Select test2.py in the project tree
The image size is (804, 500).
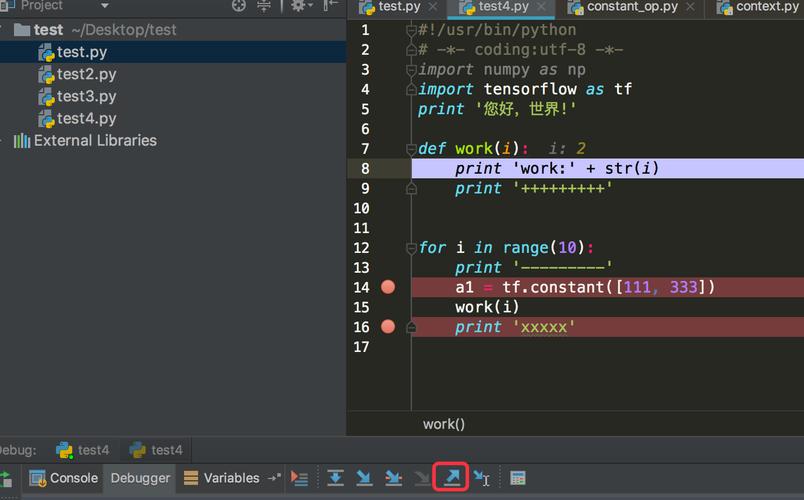173,74
